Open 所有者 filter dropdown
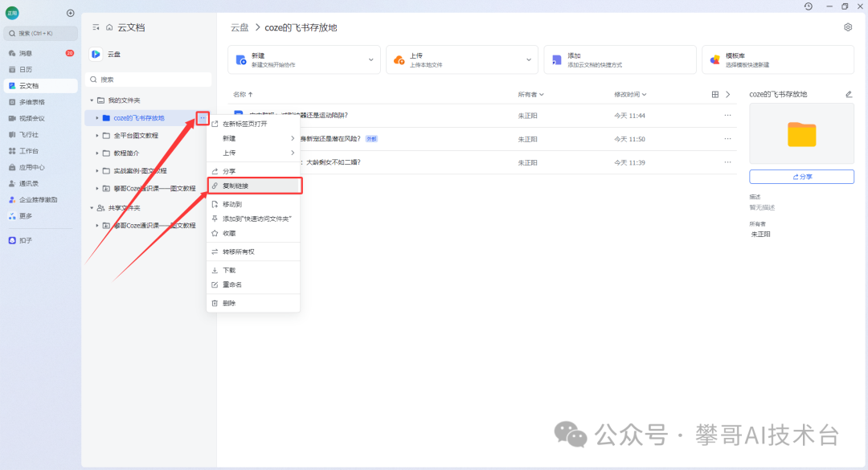Screen dimensions: 868x470 [531, 94]
